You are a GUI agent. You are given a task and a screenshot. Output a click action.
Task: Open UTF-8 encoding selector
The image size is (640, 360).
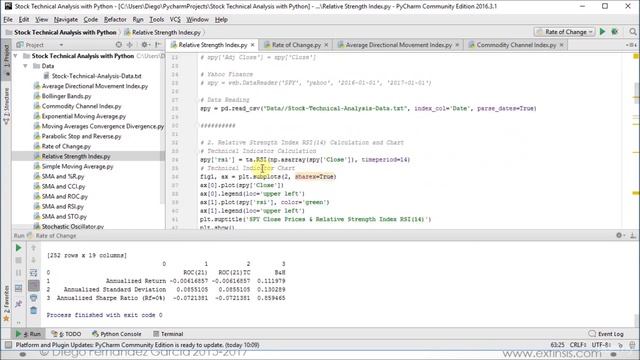(x=601, y=345)
